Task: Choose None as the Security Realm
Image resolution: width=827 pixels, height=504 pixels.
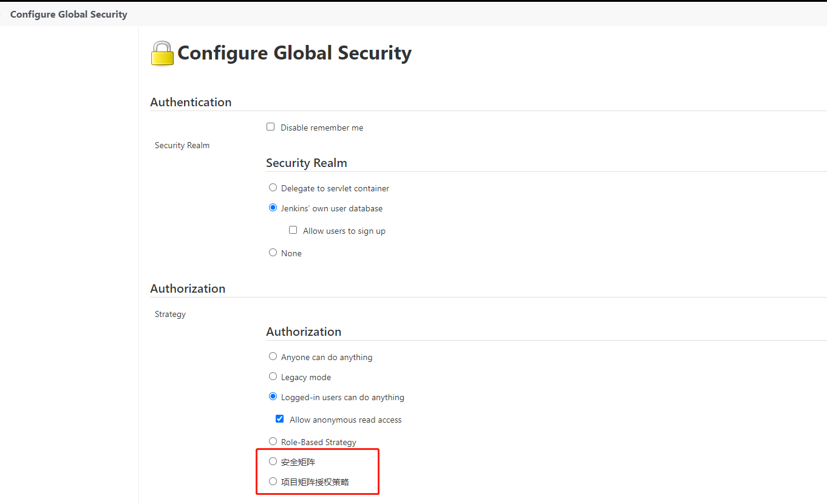Action: coord(273,252)
